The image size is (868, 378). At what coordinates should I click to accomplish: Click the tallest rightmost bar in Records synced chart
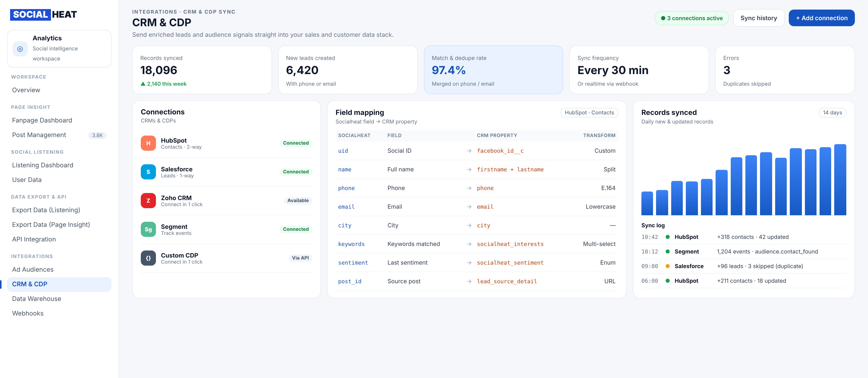click(x=840, y=180)
